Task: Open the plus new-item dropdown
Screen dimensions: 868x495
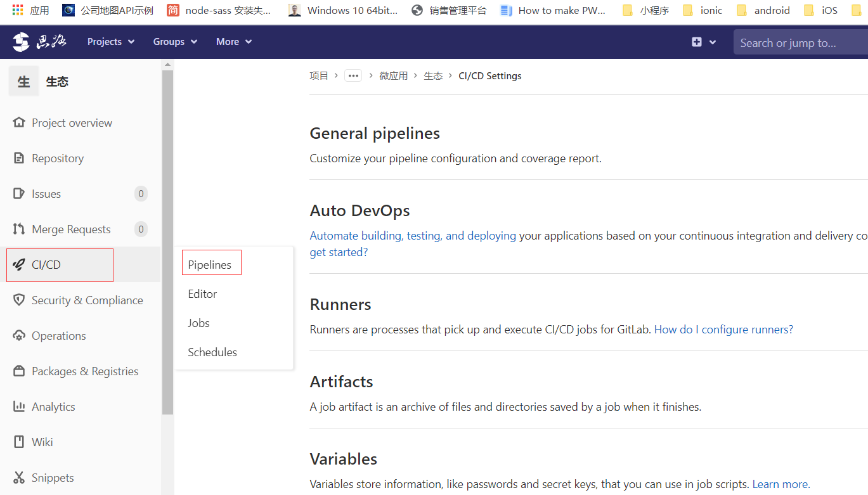Action: 704,42
